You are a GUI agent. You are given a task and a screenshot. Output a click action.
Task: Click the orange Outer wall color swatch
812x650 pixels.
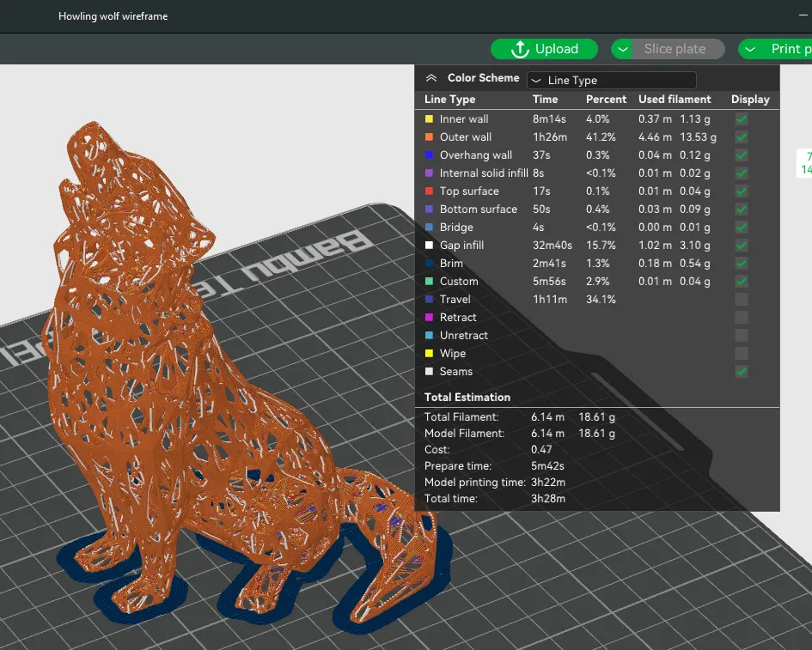429,137
